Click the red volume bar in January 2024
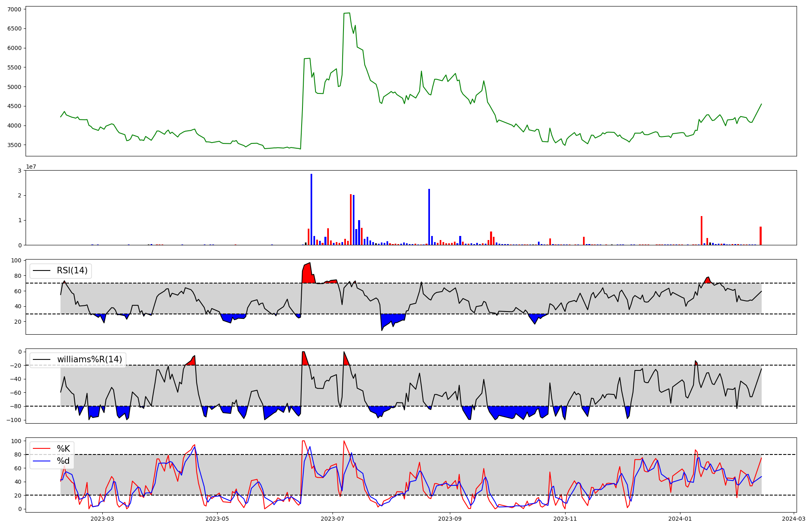 click(x=702, y=230)
